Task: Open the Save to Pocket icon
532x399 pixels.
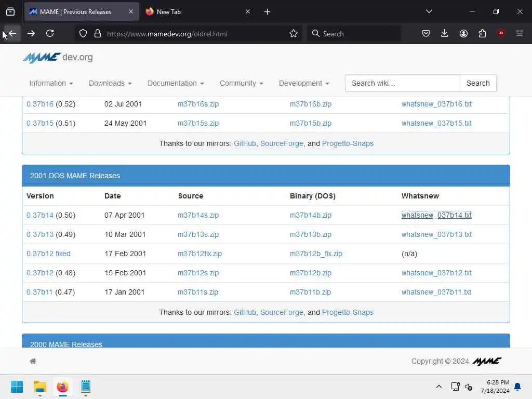Action: click(x=426, y=34)
